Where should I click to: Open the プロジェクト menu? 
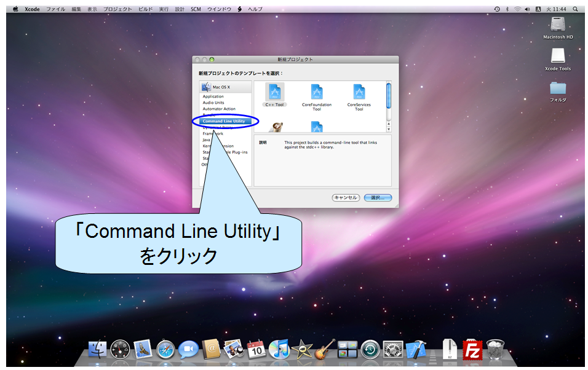(117, 9)
